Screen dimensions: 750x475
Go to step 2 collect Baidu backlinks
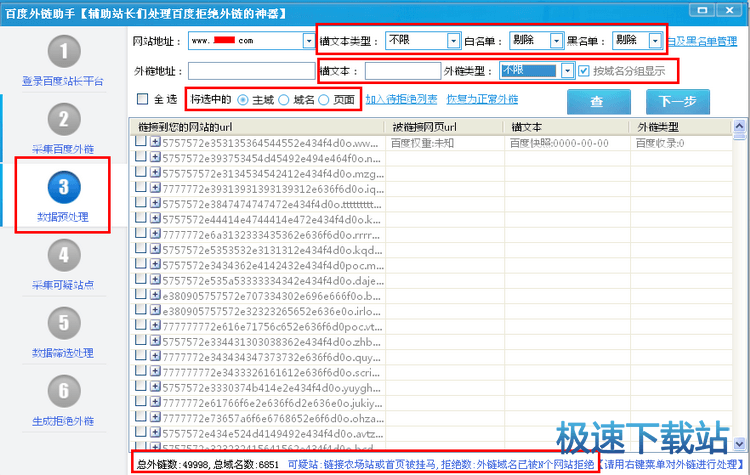click(x=64, y=128)
